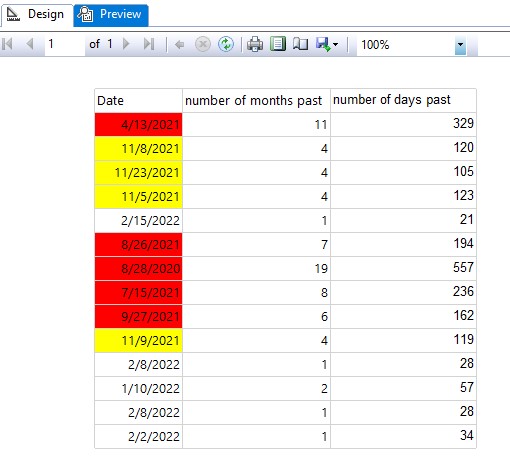The height and width of the screenshot is (462, 510).
Task: Click the 236 days past value
Action: click(x=463, y=291)
